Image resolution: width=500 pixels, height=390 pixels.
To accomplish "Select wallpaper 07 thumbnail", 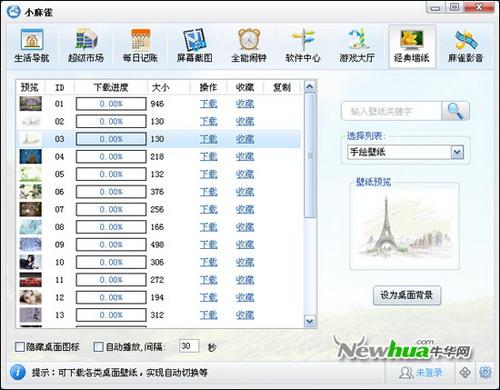I will pyautogui.click(x=31, y=209).
